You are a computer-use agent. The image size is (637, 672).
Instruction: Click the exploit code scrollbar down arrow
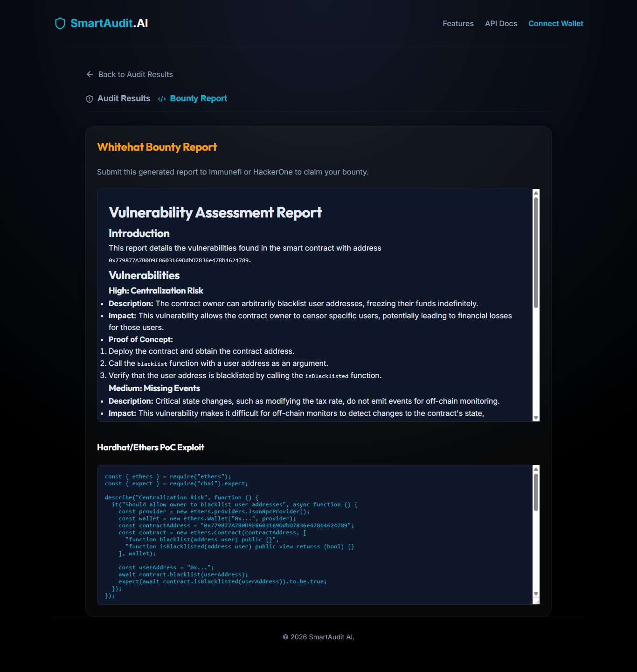point(536,594)
